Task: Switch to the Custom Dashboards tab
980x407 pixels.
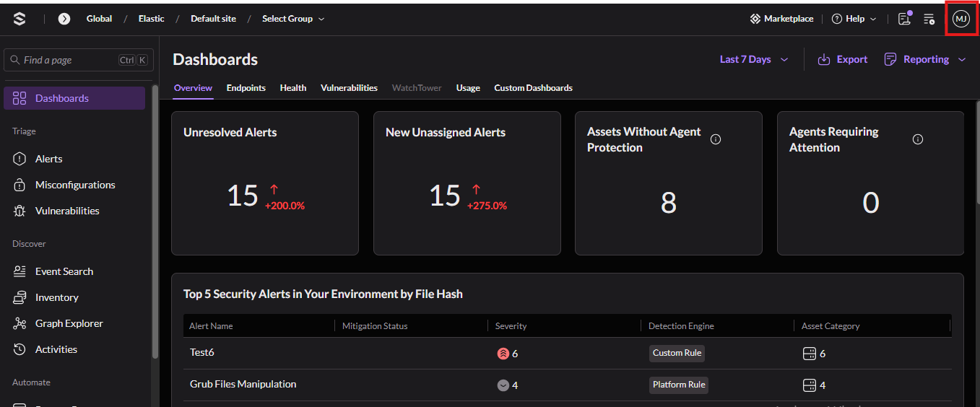Action: (x=533, y=88)
